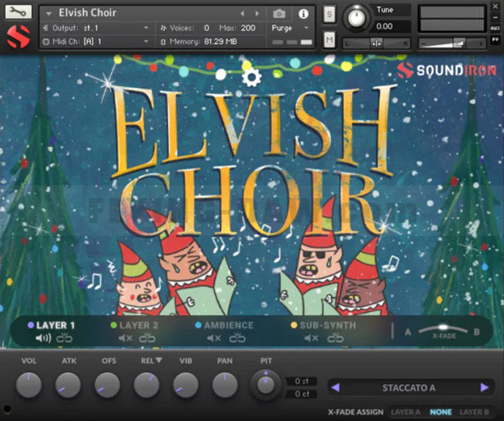
Task: Toggle the PV button
Action: pyautogui.click(x=495, y=39)
